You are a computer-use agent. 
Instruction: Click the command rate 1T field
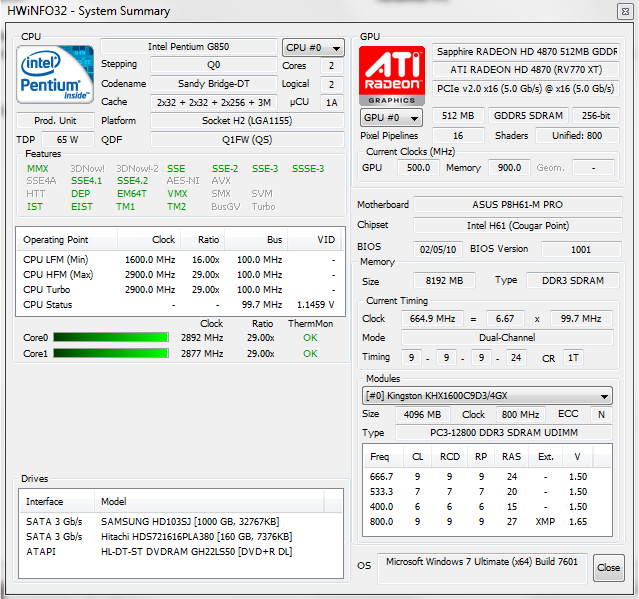click(573, 358)
